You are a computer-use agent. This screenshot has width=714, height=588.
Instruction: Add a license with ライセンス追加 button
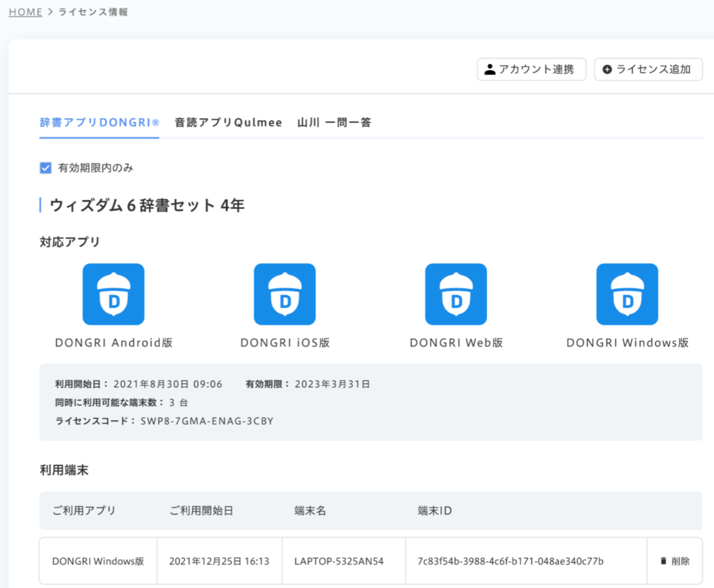tap(648, 69)
